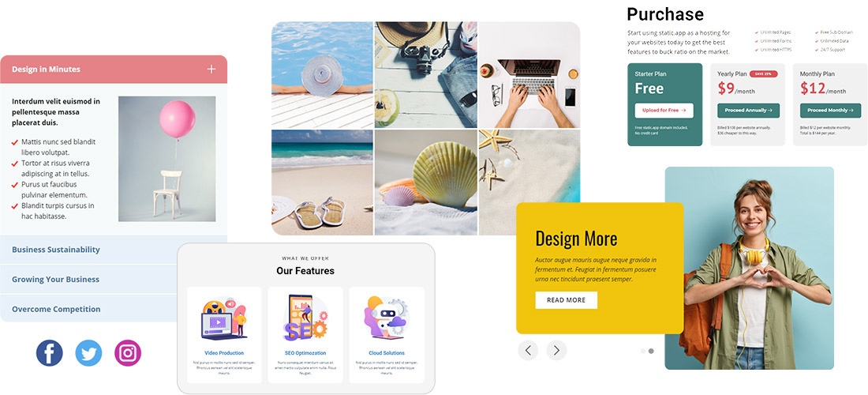868x395 pixels.
Task: Click the SEO Optimization feature illustration
Action: tap(305, 318)
